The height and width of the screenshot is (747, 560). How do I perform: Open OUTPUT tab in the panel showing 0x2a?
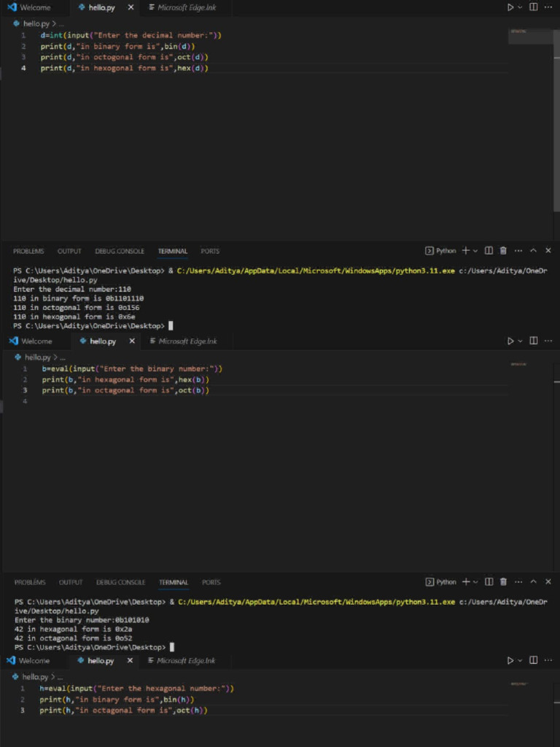pyautogui.click(x=71, y=582)
